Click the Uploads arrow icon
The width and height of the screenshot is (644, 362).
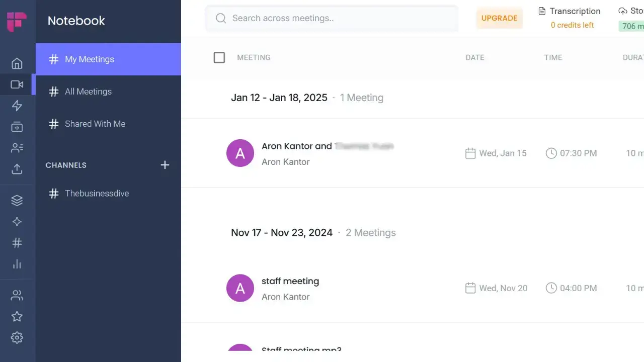(17, 168)
